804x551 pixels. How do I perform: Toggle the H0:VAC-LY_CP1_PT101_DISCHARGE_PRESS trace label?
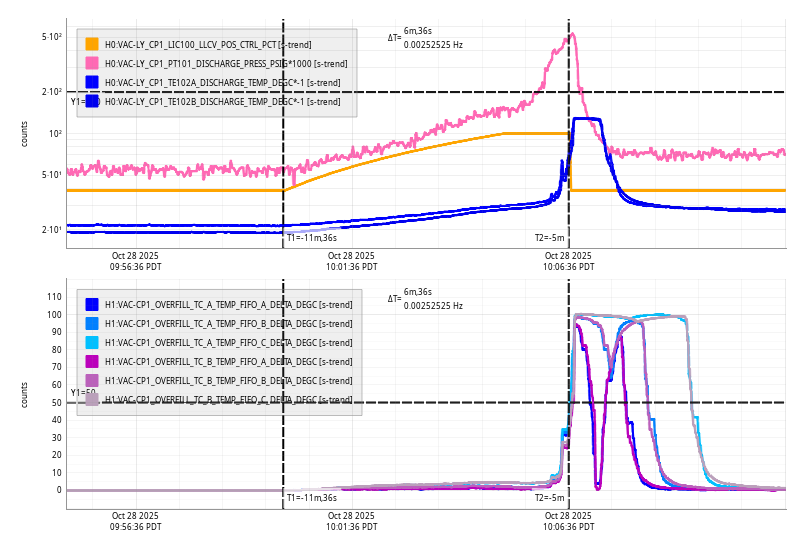(x=226, y=63)
